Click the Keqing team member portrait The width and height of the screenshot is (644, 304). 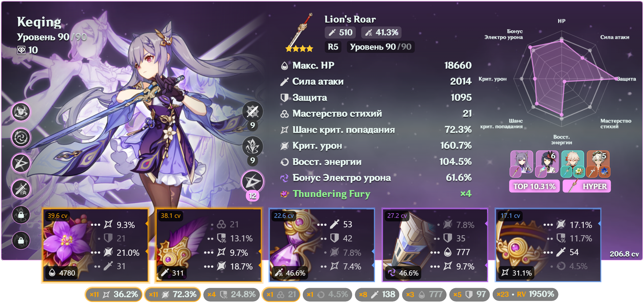click(x=521, y=164)
